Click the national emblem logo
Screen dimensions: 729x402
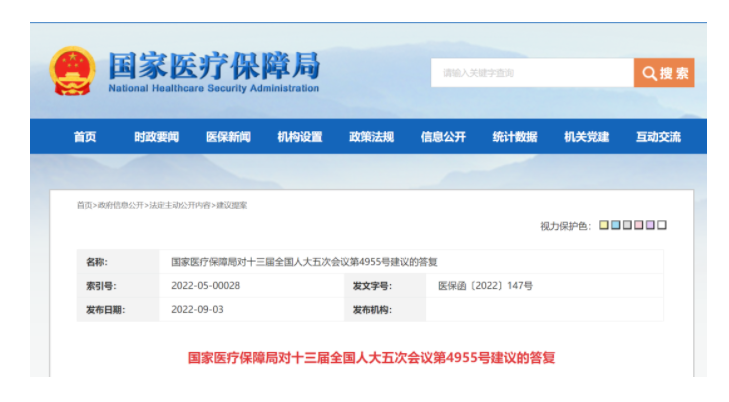[73, 71]
